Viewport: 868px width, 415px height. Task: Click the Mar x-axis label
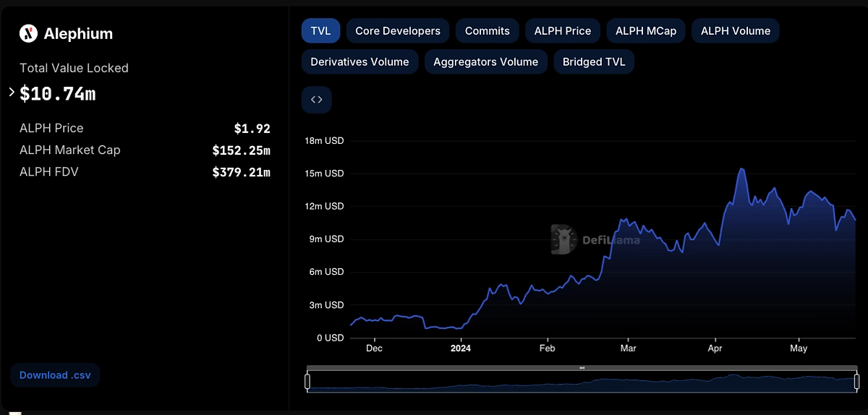[x=628, y=348]
